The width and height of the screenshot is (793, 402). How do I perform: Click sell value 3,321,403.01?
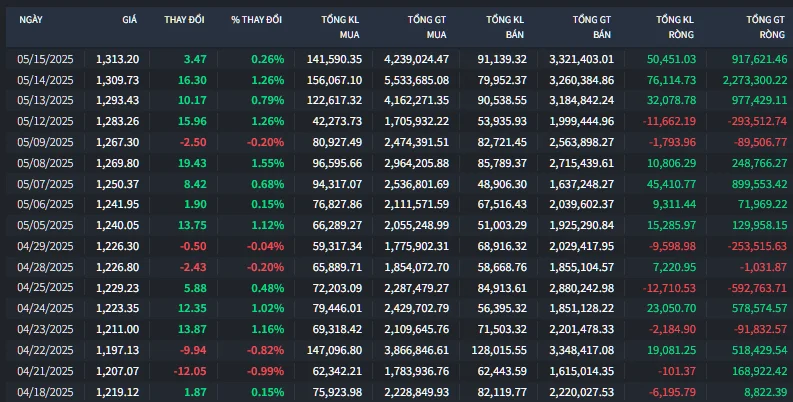[582, 59]
